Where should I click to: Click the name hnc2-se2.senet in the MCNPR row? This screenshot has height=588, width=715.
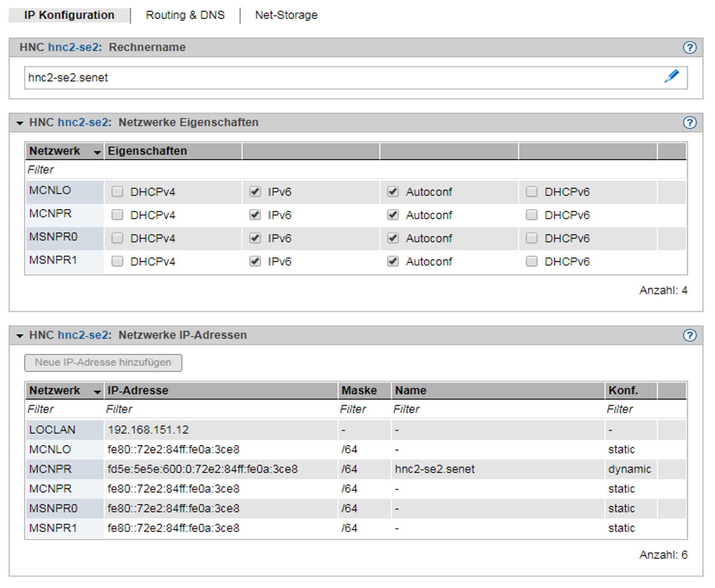[435, 469]
